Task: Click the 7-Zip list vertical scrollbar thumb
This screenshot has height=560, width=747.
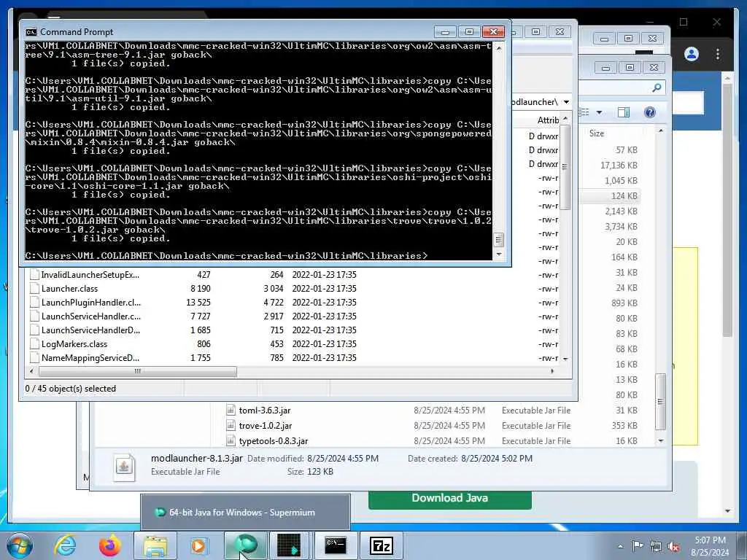Action: pos(565,167)
